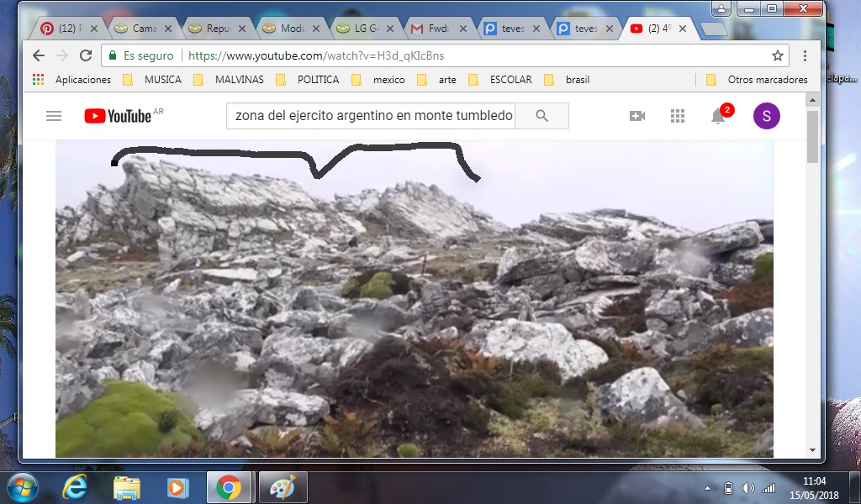861x504 pixels.
Task: Reload the YouTube page
Action: point(86,55)
